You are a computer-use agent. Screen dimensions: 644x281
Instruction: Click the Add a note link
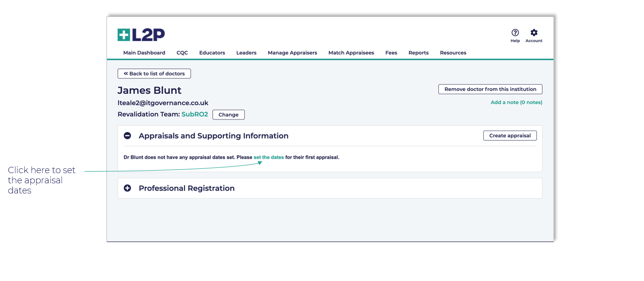pos(516,103)
